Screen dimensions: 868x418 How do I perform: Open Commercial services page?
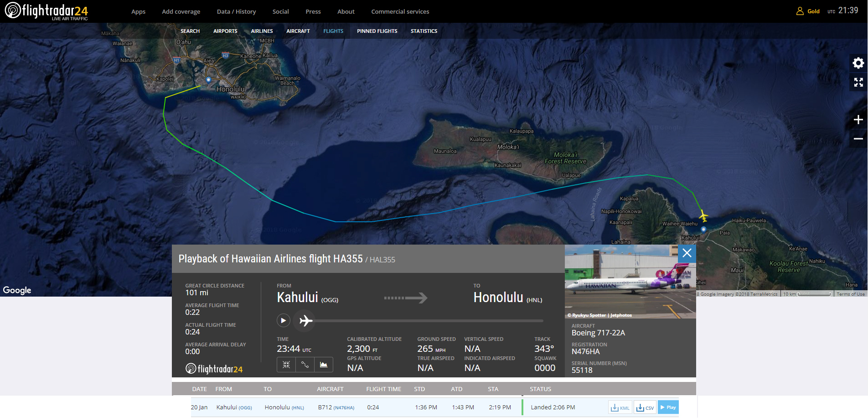[400, 11]
